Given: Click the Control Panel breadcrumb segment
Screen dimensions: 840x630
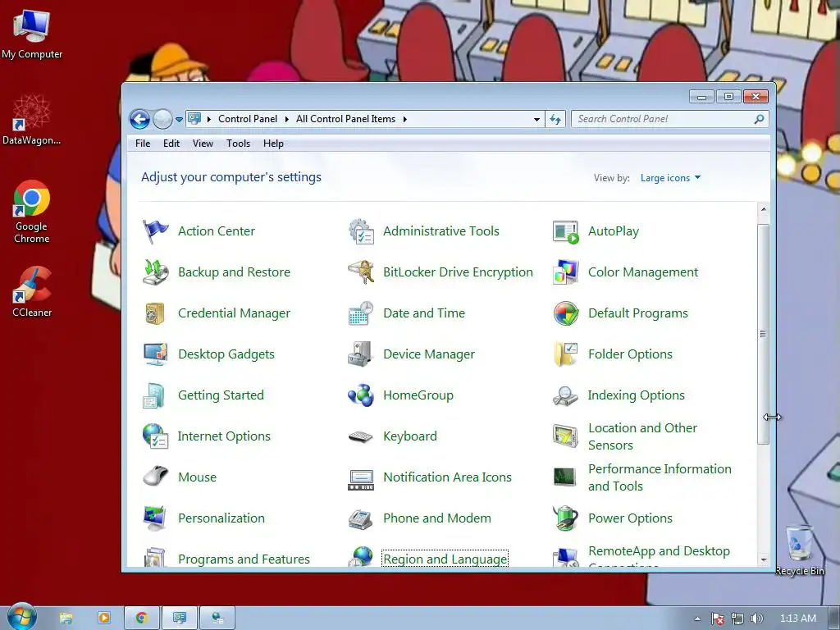Looking at the screenshot, I should [248, 120].
